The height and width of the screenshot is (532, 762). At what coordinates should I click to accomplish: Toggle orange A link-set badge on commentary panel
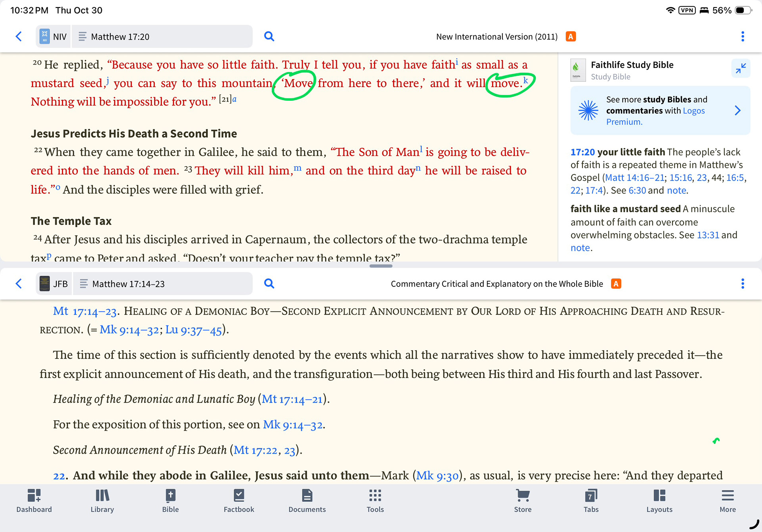click(616, 284)
